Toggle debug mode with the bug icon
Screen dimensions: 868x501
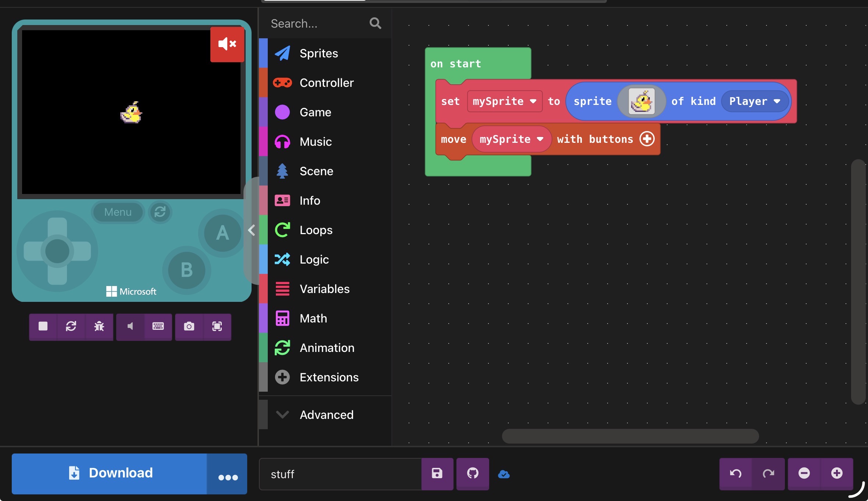click(x=99, y=326)
